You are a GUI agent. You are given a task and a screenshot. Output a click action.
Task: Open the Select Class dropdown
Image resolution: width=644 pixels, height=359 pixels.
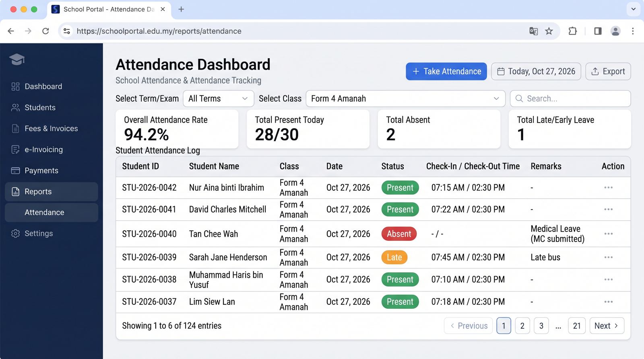[405, 98]
